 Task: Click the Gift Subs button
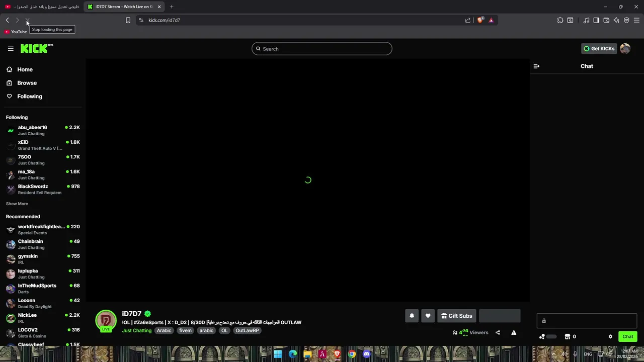point(457,316)
